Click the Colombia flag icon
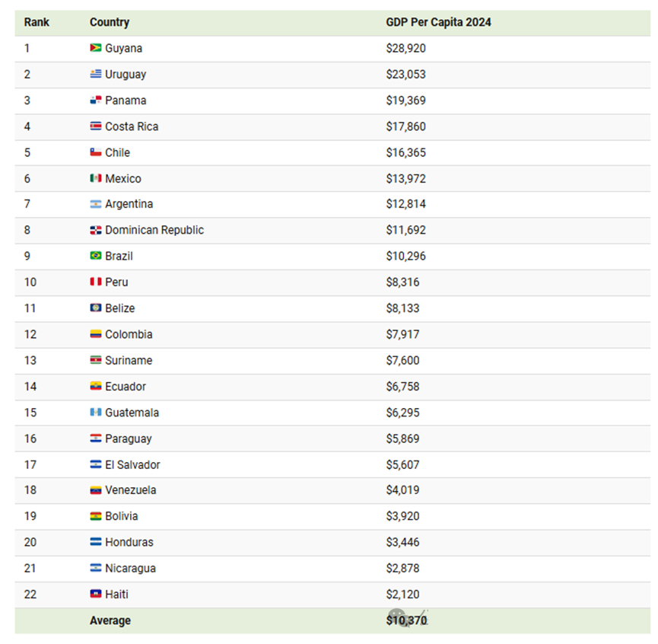This screenshot has height=644, width=658. point(96,334)
